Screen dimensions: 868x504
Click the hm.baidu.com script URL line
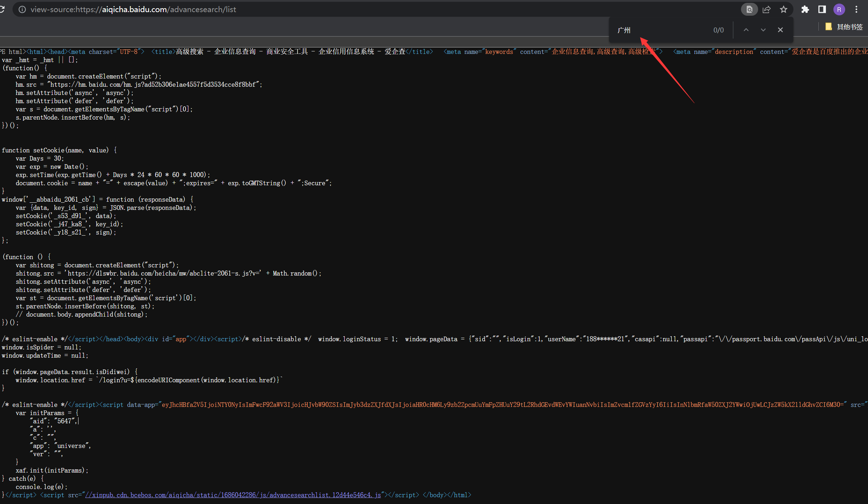[x=138, y=85]
